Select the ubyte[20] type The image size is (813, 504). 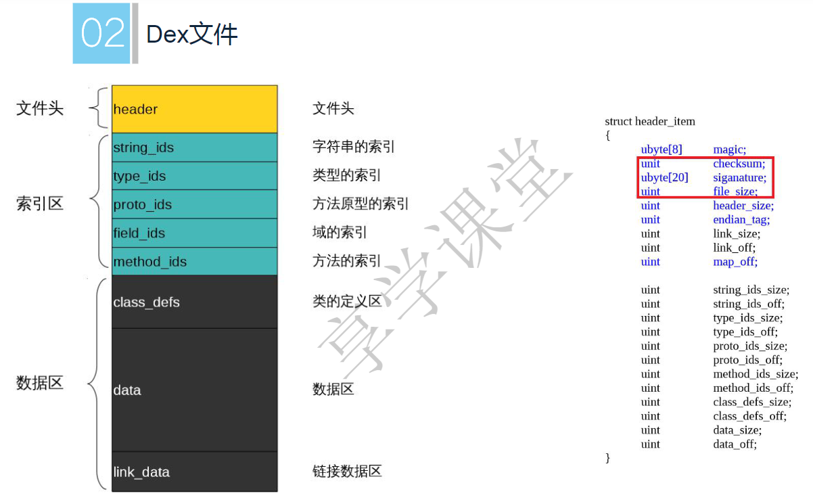[x=664, y=178]
